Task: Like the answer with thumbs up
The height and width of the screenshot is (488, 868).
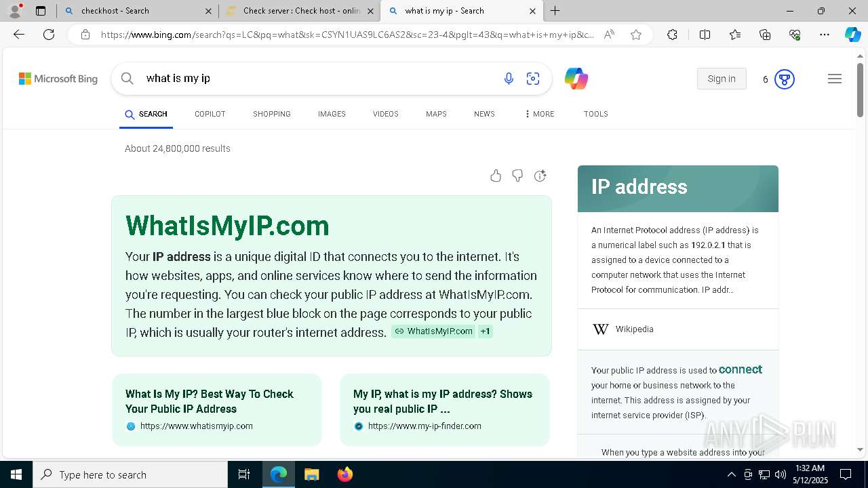Action: click(x=496, y=176)
